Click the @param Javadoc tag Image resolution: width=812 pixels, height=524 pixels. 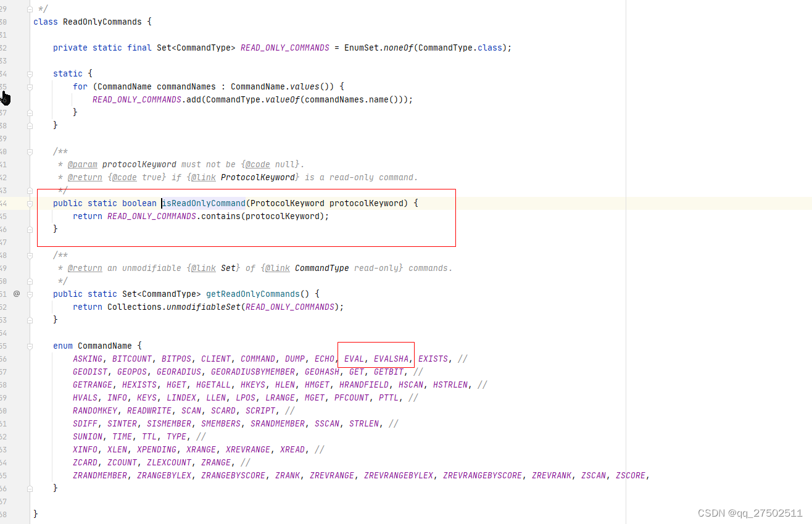point(83,164)
